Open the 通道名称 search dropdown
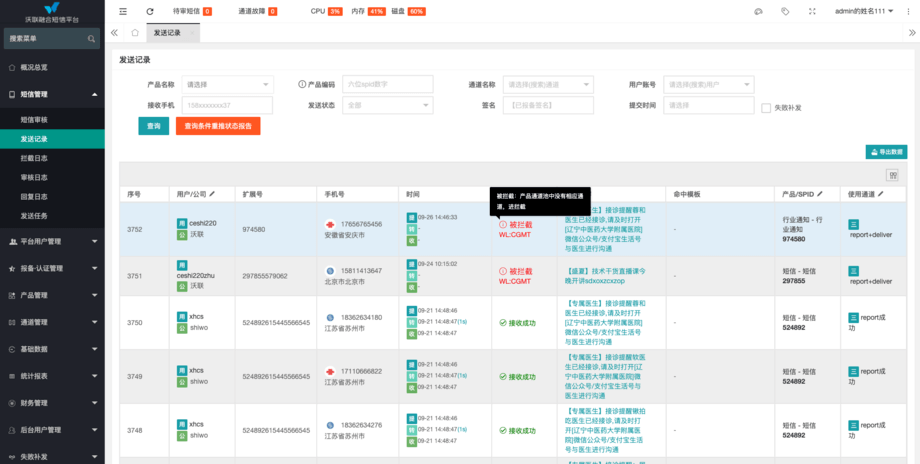This screenshot has height=464, width=920. (x=548, y=84)
